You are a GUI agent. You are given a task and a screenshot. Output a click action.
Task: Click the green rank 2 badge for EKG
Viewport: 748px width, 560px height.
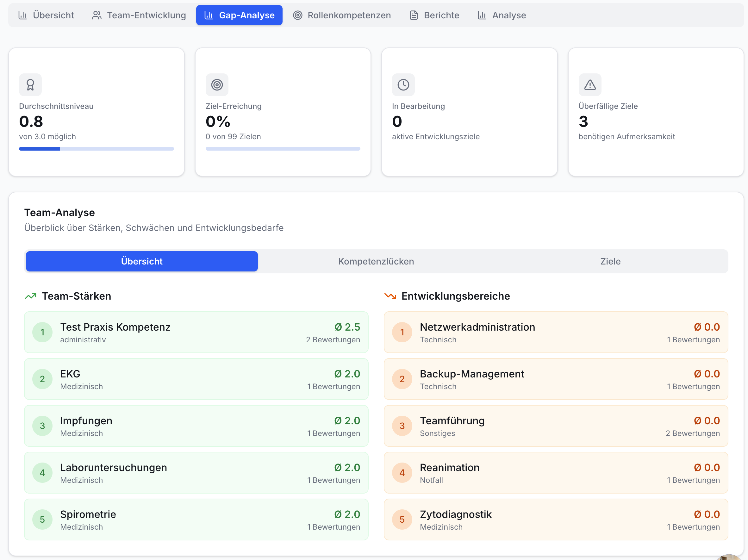pos(42,379)
